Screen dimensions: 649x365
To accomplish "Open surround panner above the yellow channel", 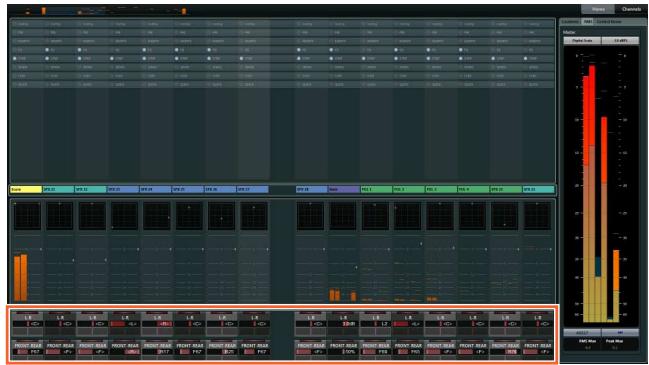I will click(27, 216).
